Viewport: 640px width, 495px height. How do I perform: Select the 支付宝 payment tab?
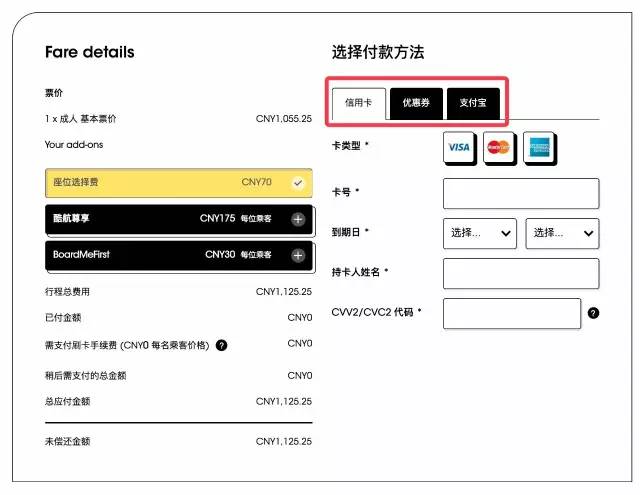[473, 103]
